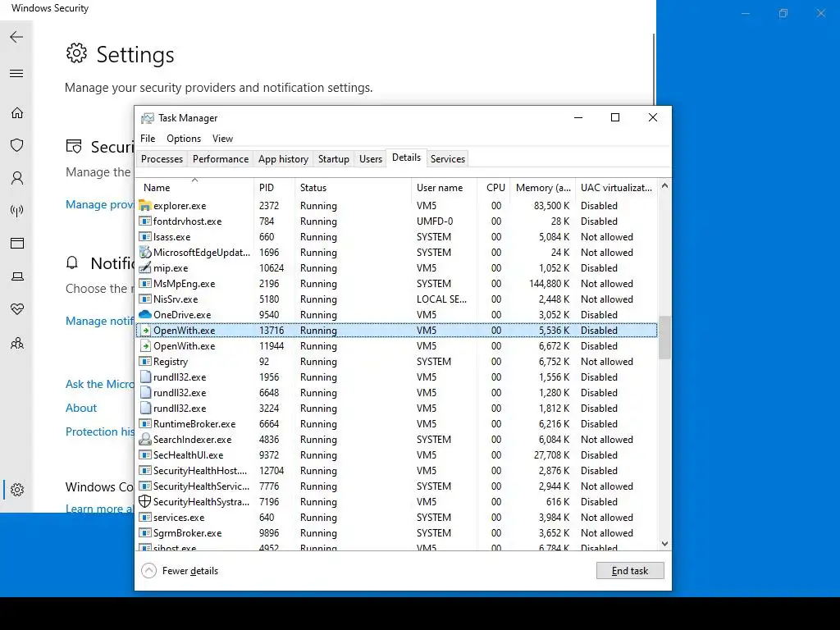The height and width of the screenshot is (630, 840).
Task: Open Ask the Microsoft community link
Action: 99,384
